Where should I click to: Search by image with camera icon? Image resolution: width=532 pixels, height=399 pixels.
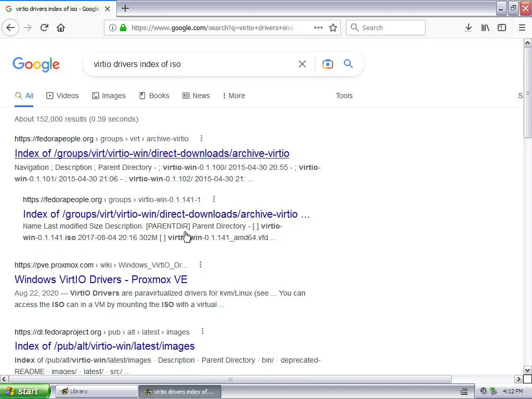coord(327,64)
